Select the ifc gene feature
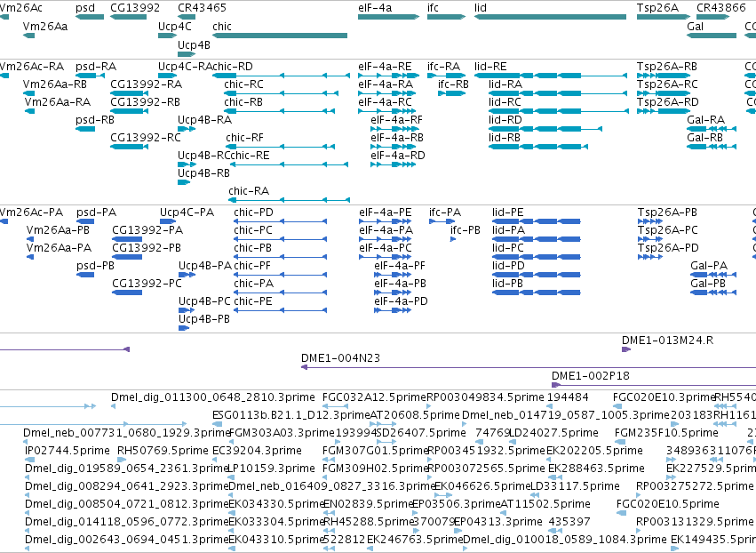This screenshot has width=756, height=553. pos(446,17)
